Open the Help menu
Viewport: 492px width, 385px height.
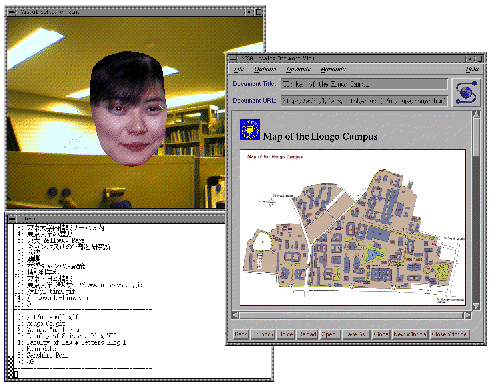click(x=472, y=69)
